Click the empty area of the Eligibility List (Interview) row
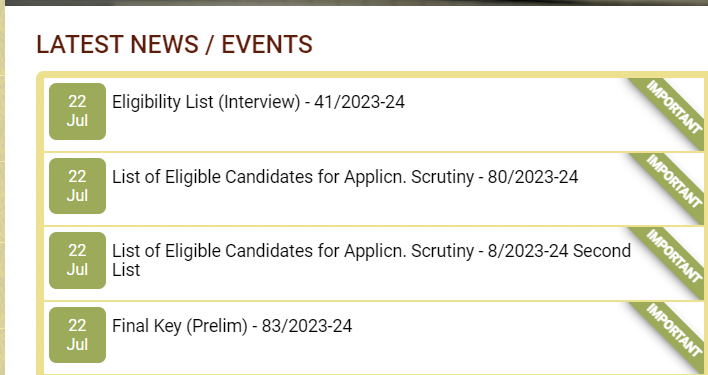 361,131
